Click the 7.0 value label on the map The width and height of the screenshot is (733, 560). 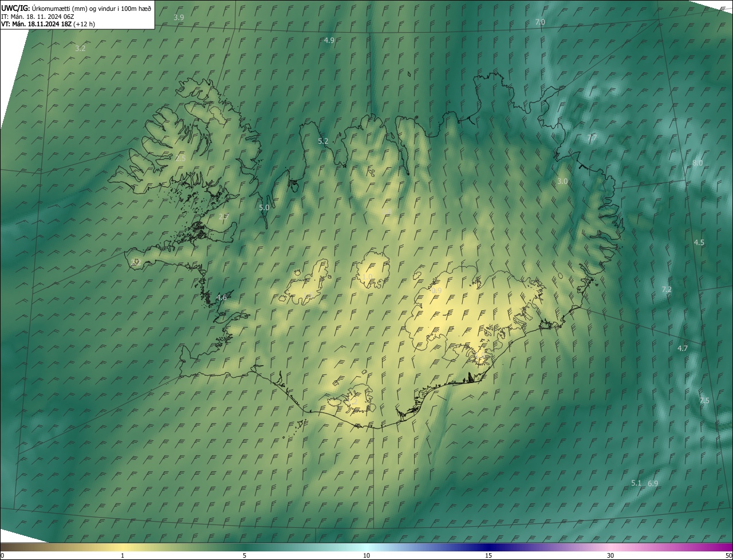click(539, 22)
